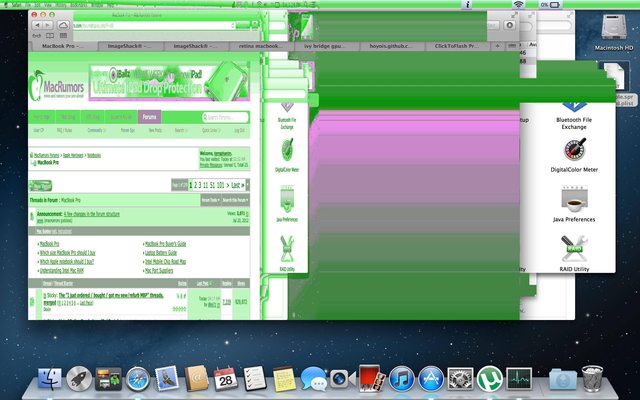Open Contacts address book in Dock
The image size is (640, 400).
pos(196,378)
